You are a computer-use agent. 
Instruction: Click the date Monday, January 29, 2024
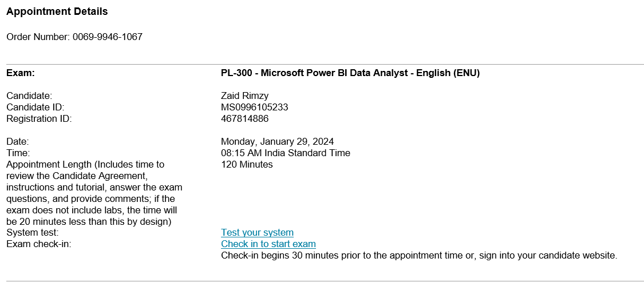pyautogui.click(x=277, y=142)
